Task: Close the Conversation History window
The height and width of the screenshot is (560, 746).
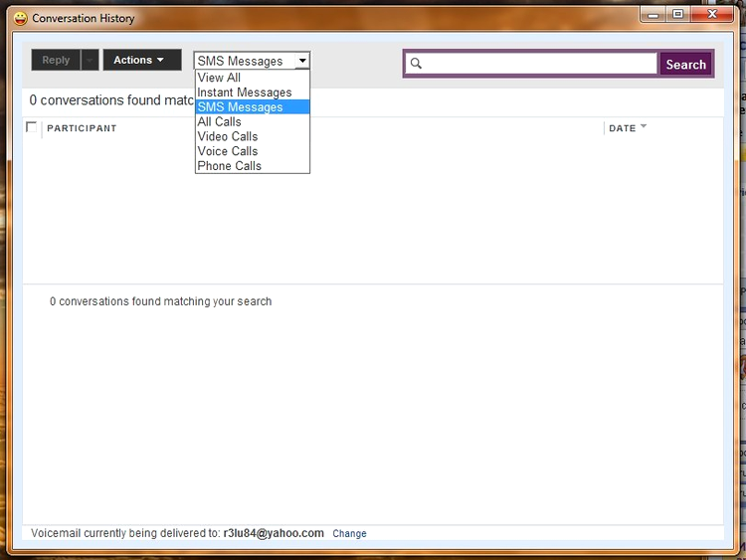Action: (x=712, y=14)
